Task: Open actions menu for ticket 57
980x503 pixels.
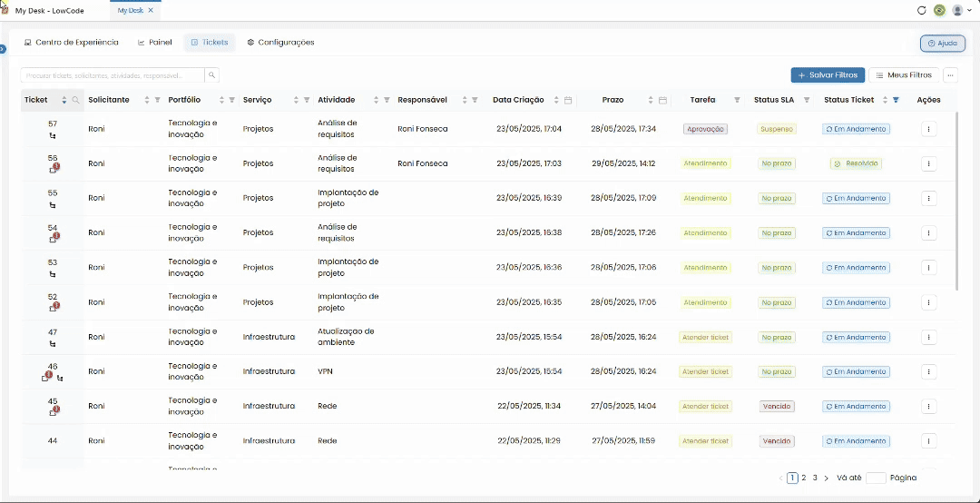Action: [929, 129]
